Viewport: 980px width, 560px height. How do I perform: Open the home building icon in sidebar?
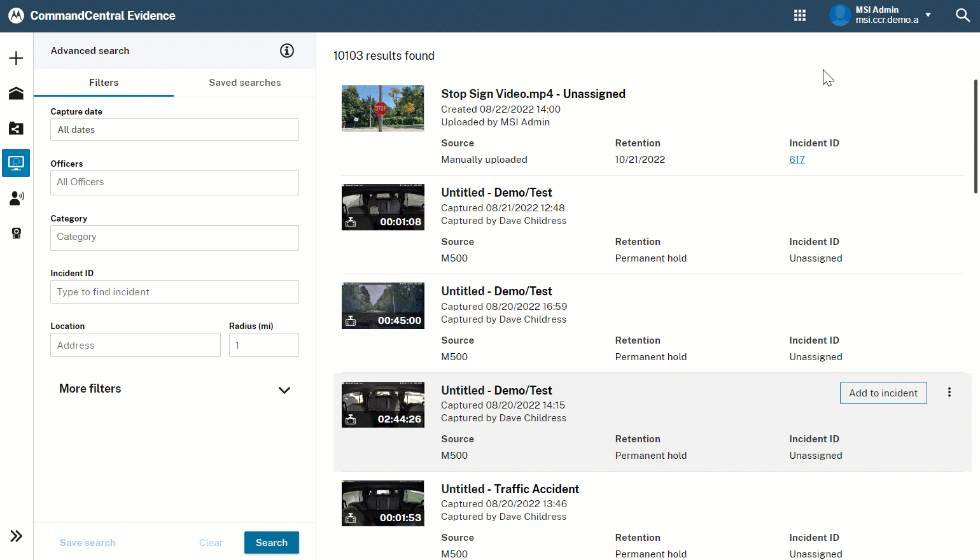[16, 94]
